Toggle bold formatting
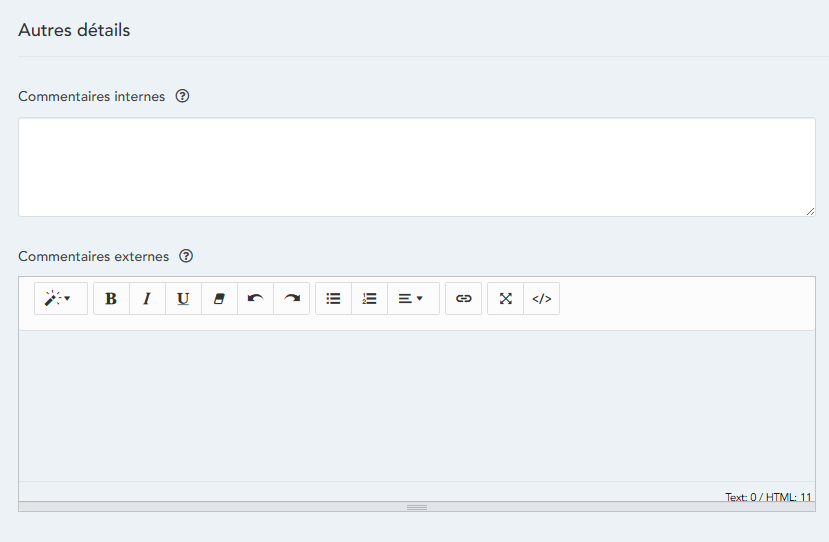Viewport: 829px width, 542px height. (111, 299)
